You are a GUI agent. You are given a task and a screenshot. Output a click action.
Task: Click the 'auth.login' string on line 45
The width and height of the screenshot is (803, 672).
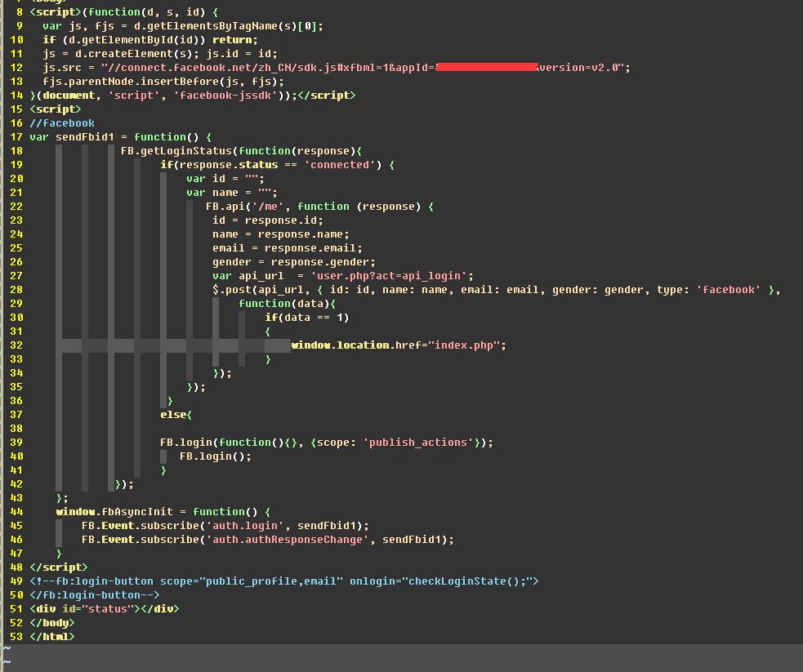245,524
